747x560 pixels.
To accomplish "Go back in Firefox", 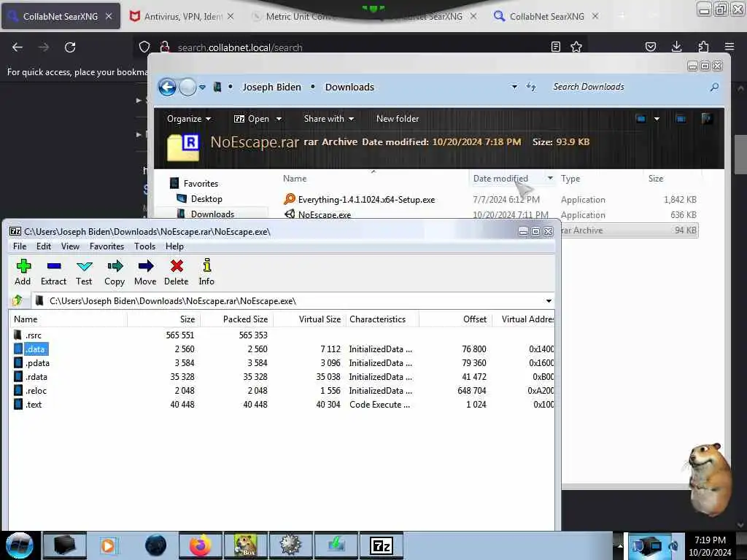I will pyautogui.click(x=18, y=47).
